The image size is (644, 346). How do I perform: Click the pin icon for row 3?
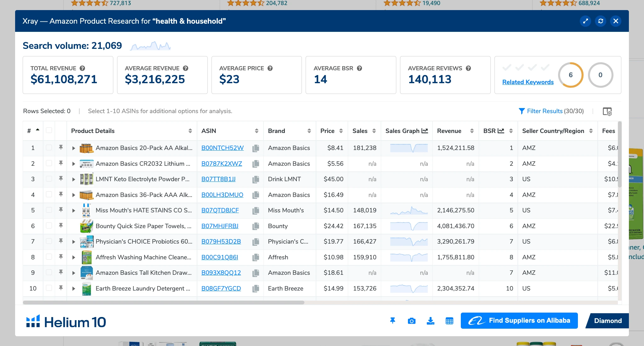click(61, 178)
